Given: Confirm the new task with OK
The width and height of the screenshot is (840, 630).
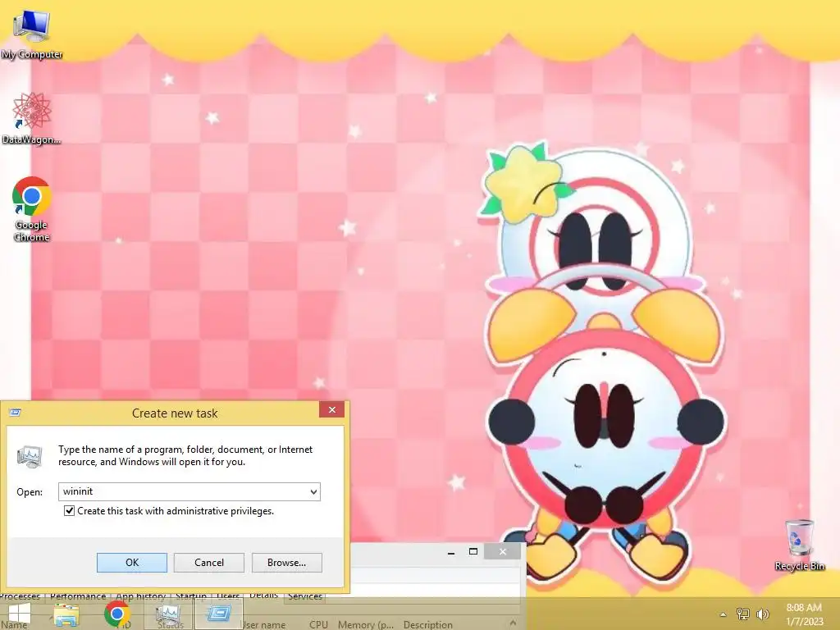Looking at the screenshot, I should 132,563.
